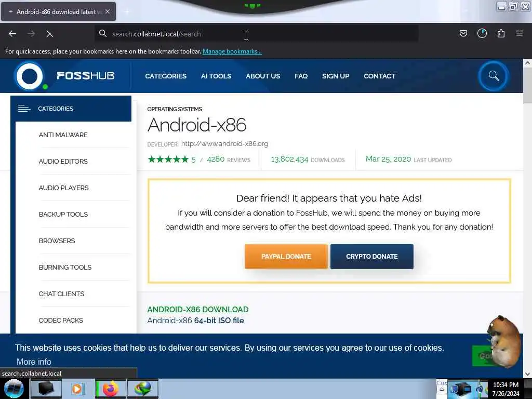Click the PAYPAL DONATE button

pyautogui.click(x=286, y=257)
